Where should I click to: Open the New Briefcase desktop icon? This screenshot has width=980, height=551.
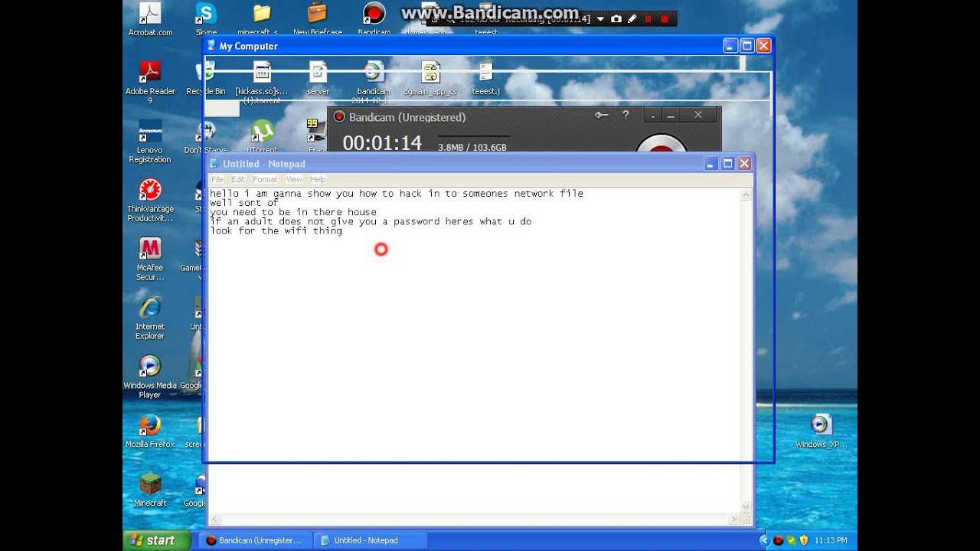pyautogui.click(x=316, y=19)
